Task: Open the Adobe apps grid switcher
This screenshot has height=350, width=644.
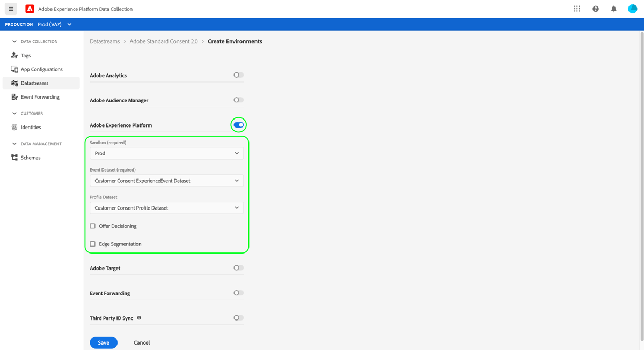Action: pos(577,9)
